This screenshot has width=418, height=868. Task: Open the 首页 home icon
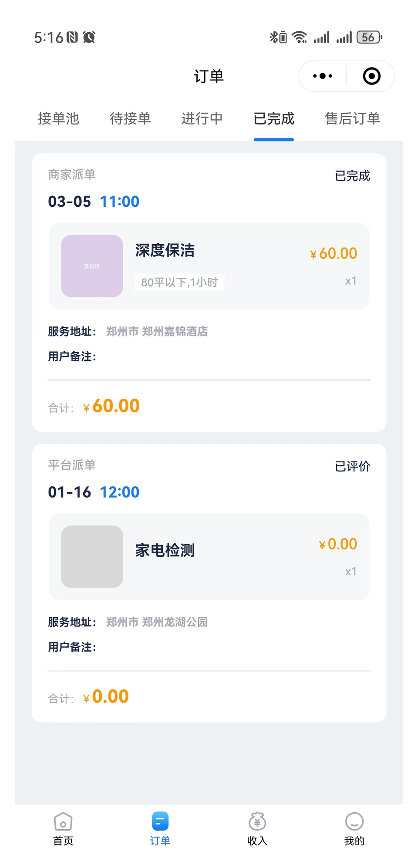point(63,822)
